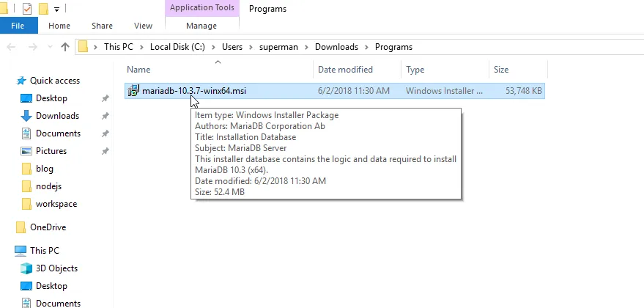Expand the chevron after Users breadcrumb
The image size is (644, 308).
point(251,47)
